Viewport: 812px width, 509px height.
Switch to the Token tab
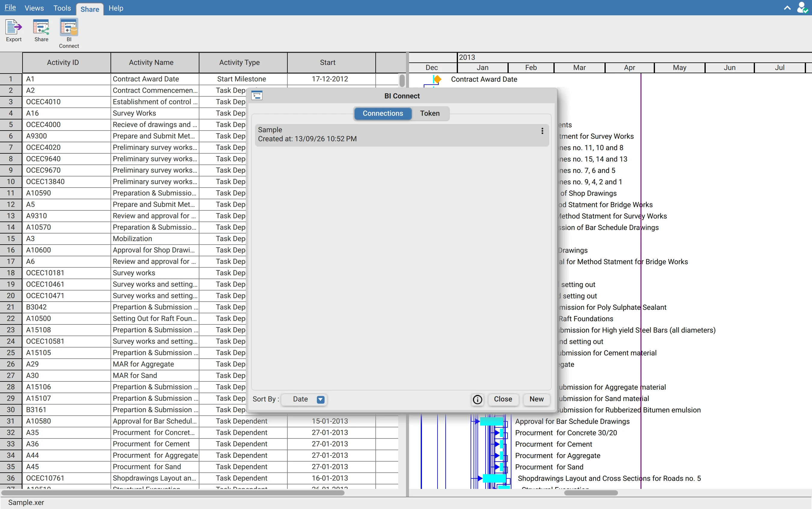pyautogui.click(x=430, y=113)
